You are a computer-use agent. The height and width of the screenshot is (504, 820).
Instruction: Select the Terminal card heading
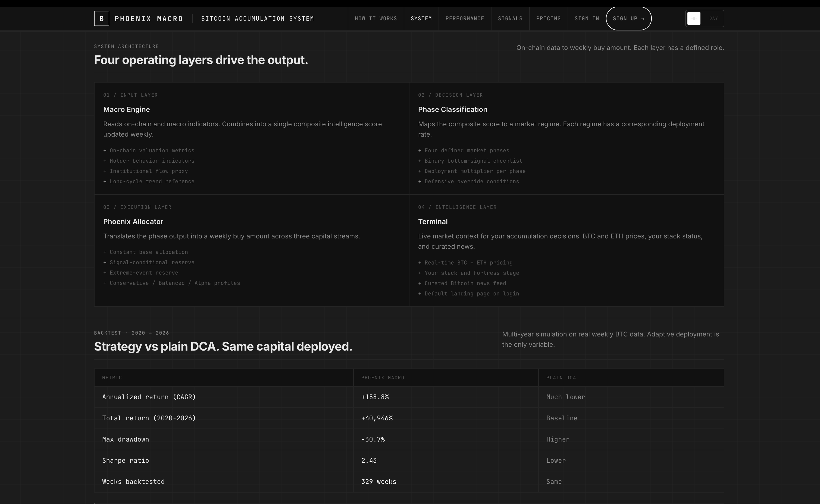pyautogui.click(x=433, y=222)
